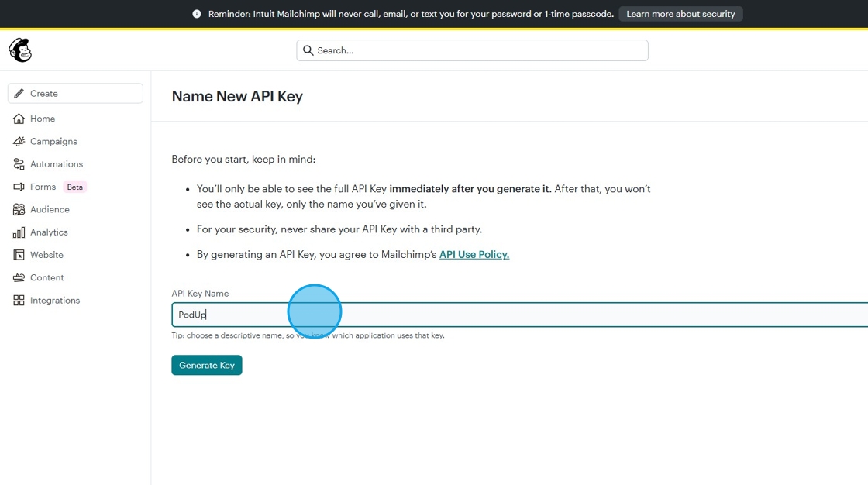Click Learn more about security button
The width and height of the screenshot is (868, 485).
click(680, 14)
